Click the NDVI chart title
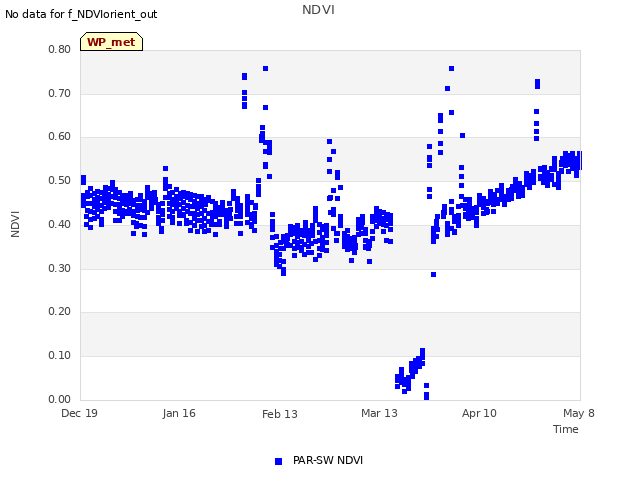 pos(318,10)
